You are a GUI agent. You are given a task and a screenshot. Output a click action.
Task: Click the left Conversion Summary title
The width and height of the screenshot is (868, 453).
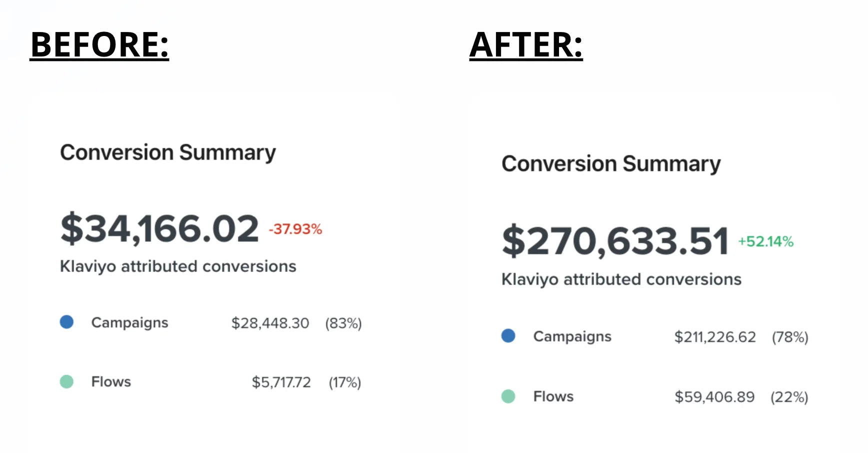[168, 153]
